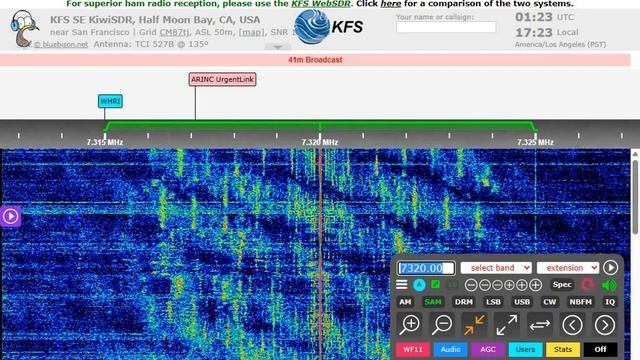Select DRM mode
640x360 pixels.
464,302
